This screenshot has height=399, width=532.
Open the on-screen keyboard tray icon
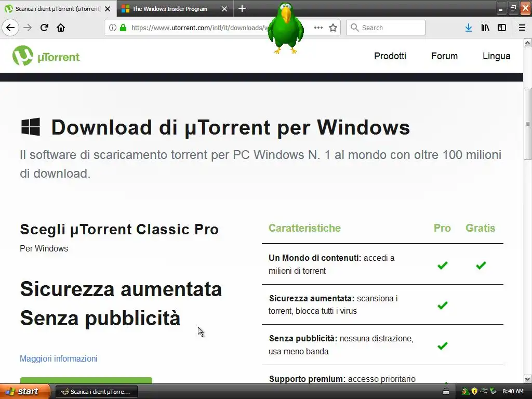point(446,392)
